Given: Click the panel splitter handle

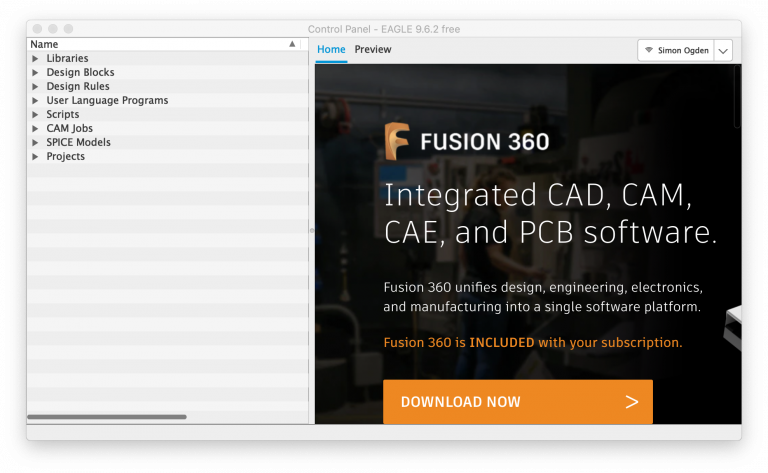Looking at the screenshot, I should click(x=312, y=230).
